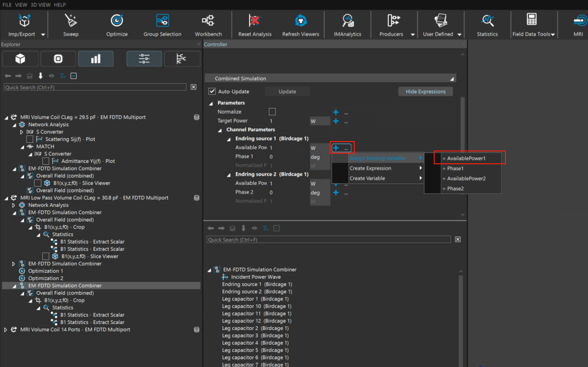Click the Reset Analysis icon

click(x=255, y=21)
